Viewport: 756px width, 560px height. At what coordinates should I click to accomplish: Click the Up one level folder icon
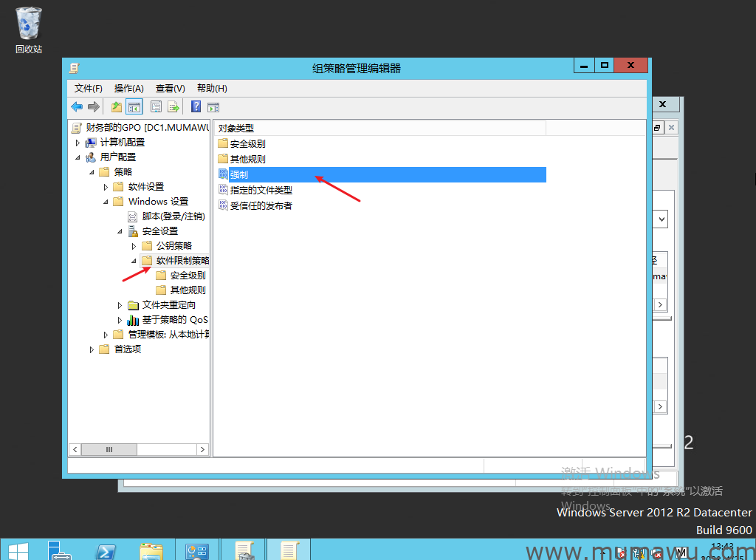117,106
